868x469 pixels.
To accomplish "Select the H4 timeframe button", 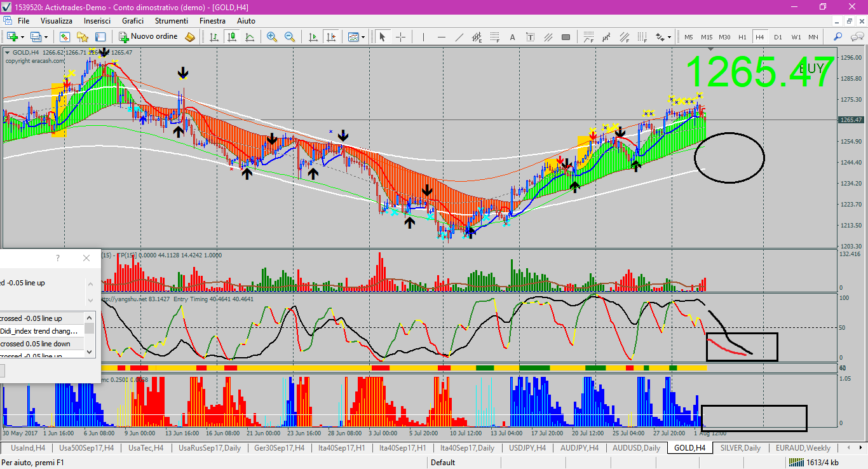I will [760, 37].
